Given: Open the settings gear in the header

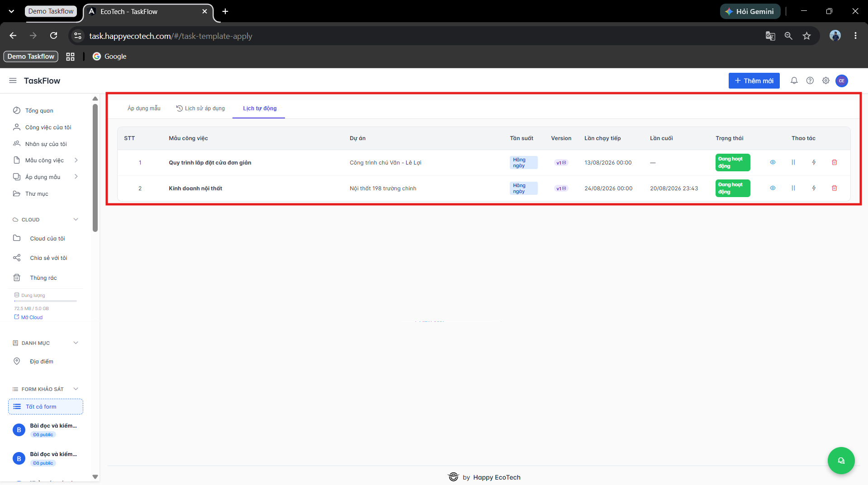Looking at the screenshot, I should pyautogui.click(x=825, y=80).
